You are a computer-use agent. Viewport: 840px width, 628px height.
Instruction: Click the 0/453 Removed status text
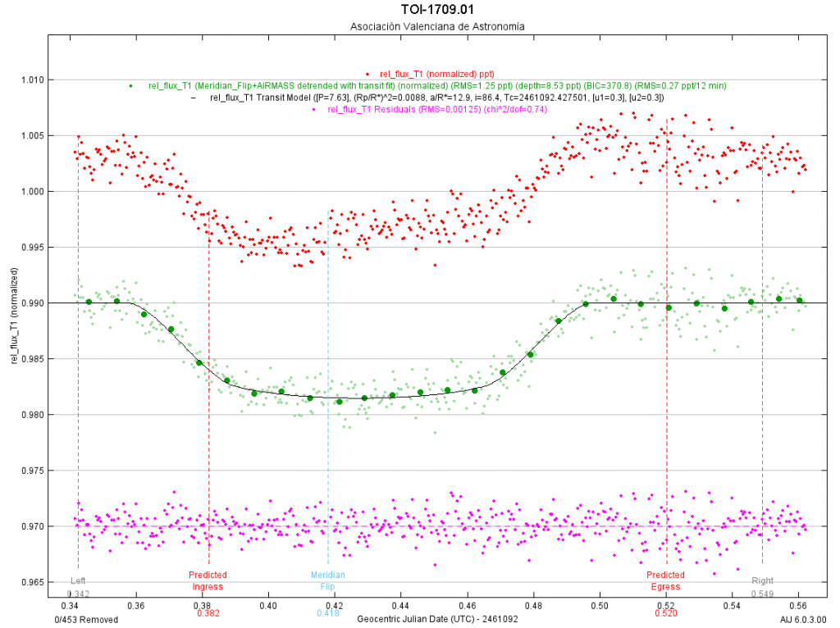coord(86,620)
